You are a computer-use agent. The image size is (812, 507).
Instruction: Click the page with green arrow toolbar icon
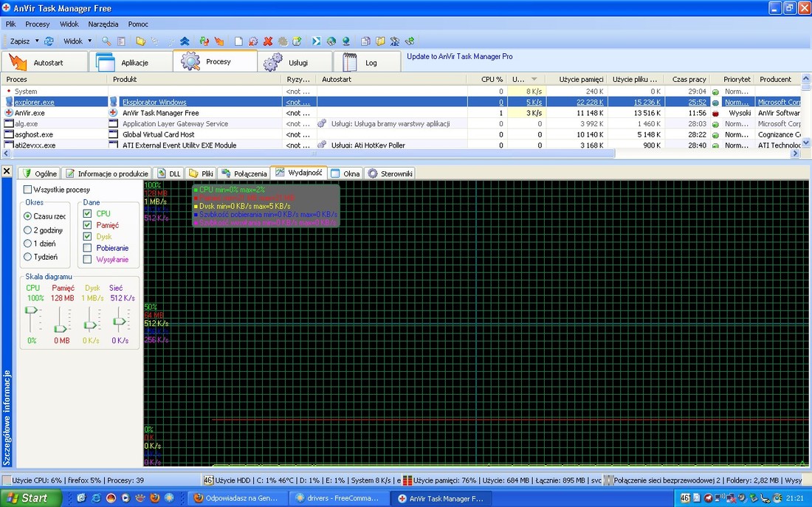coord(297,41)
